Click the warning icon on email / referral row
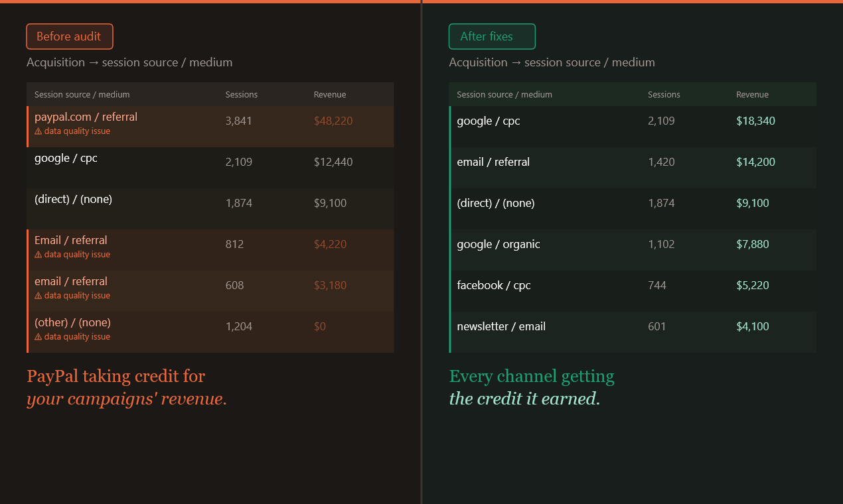Image resolution: width=843 pixels, height=504 pixels. click(38, 295)
